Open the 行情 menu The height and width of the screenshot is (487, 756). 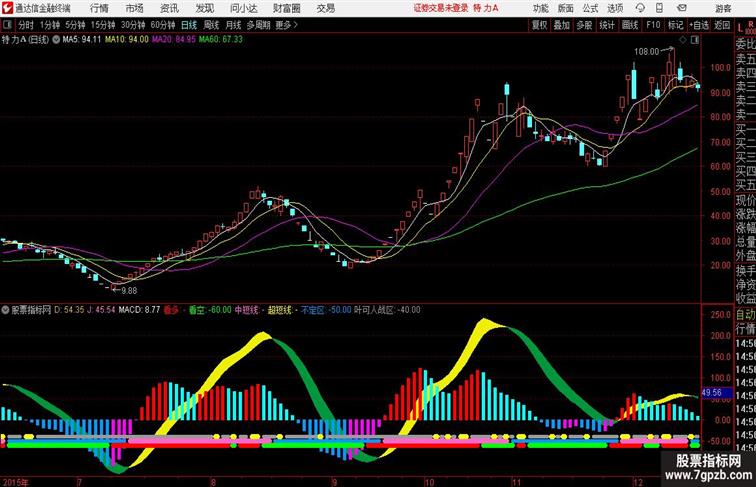99,8
